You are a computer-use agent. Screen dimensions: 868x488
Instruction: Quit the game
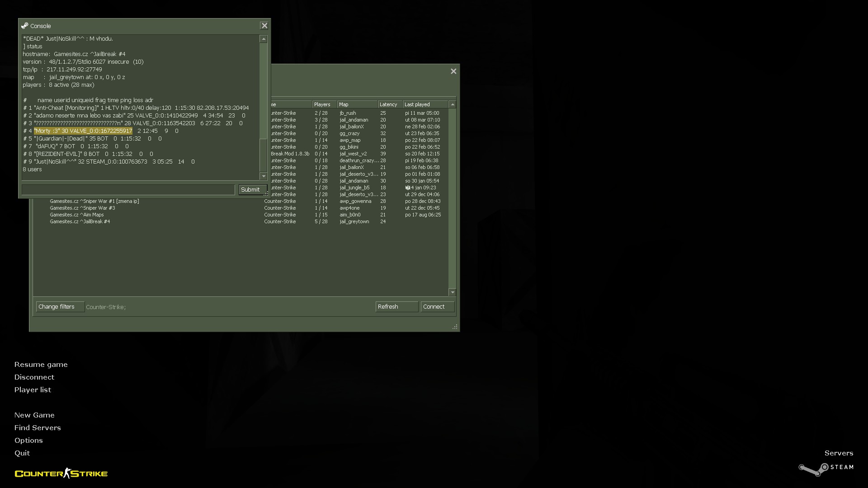coord(22,453)
